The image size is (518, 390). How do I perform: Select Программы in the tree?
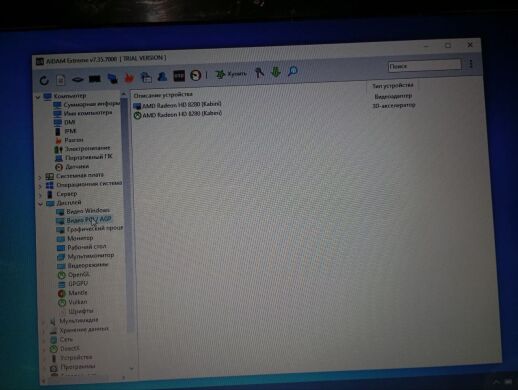pyautogui.click(x=78, y=367)
